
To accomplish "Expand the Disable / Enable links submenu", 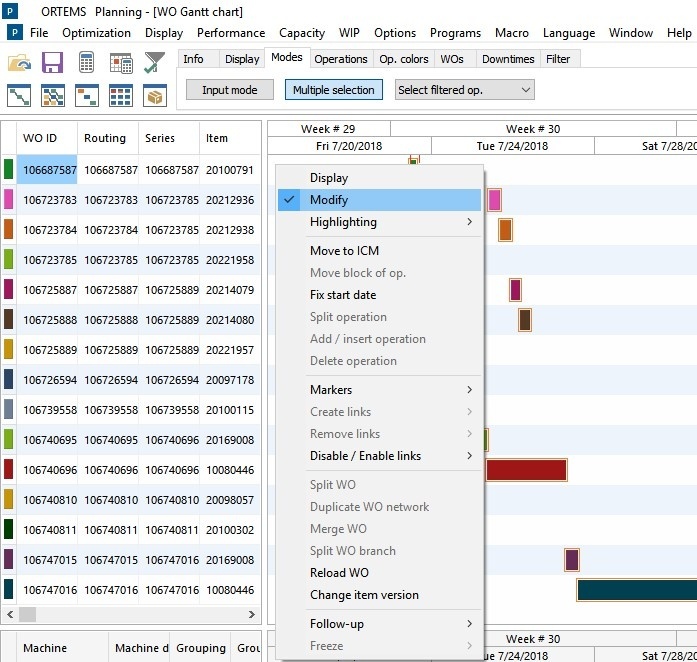I will pos(379,456).
